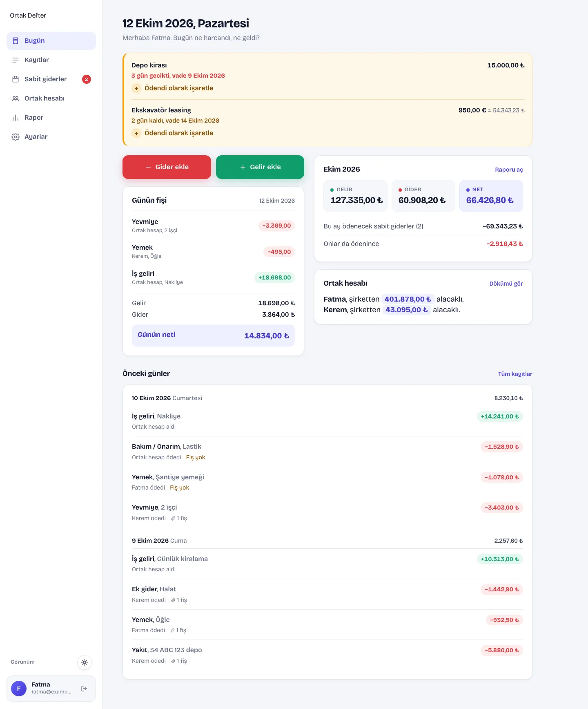Click the Rapor bar chart icon
Screen dimensions: 588x709
pos(16,118)
